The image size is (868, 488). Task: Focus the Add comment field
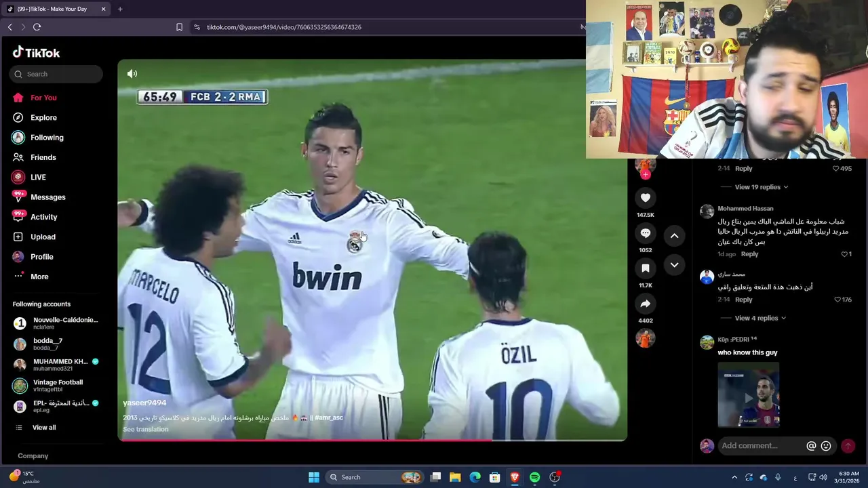pyautogui.click(x=759, y=446)
